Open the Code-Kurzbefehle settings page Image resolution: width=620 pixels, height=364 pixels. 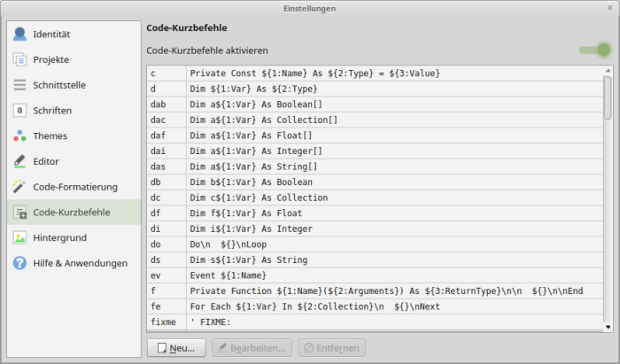pos(72,213)
